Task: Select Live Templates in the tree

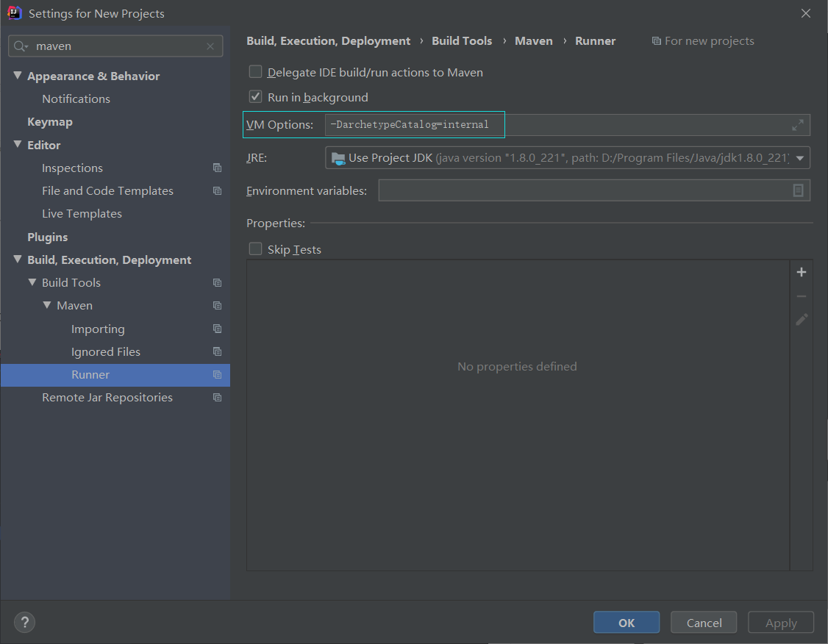Action: [x=82, y=214]
